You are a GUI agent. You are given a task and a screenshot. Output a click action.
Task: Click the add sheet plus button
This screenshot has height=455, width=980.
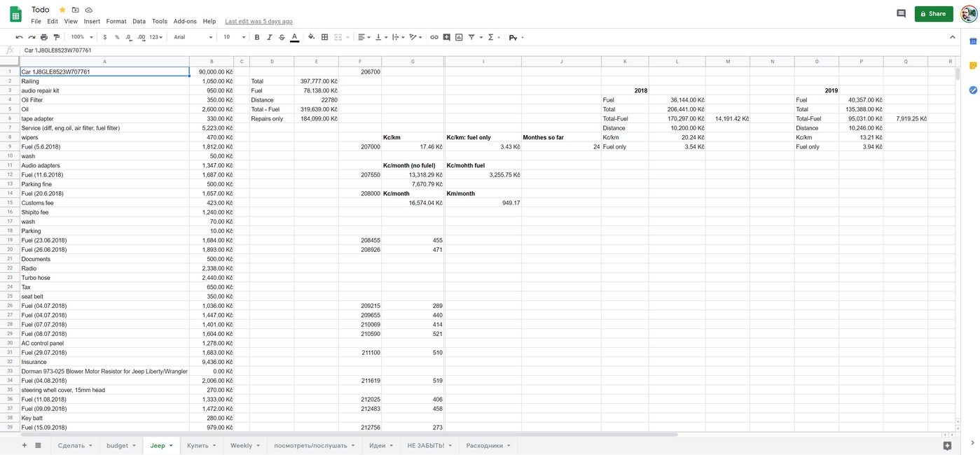[25, 445]
